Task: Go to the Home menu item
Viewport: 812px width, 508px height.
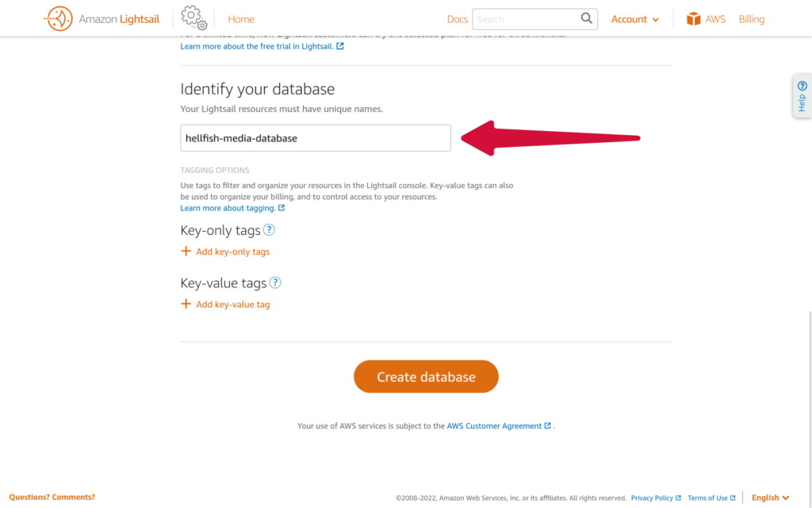Action: [241, 19]
